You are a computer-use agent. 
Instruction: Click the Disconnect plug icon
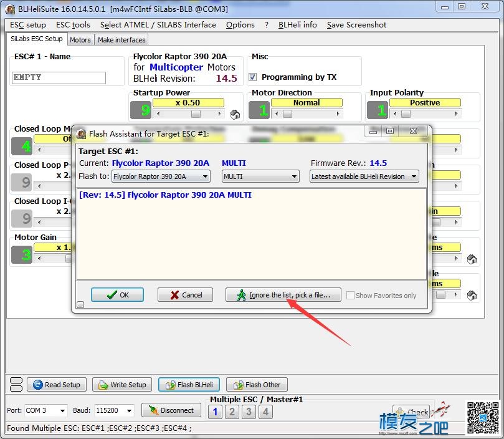point(153,410)
